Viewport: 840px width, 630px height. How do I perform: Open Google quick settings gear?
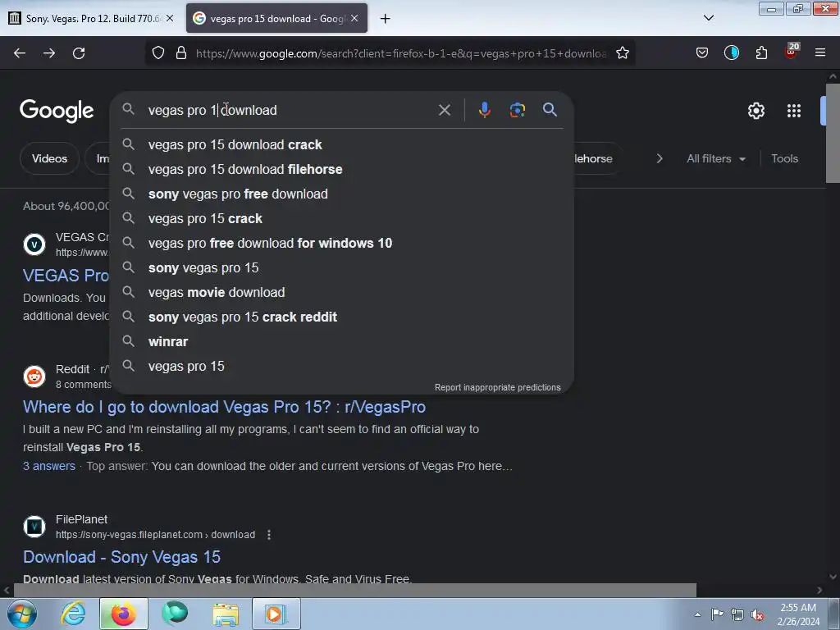756,111
